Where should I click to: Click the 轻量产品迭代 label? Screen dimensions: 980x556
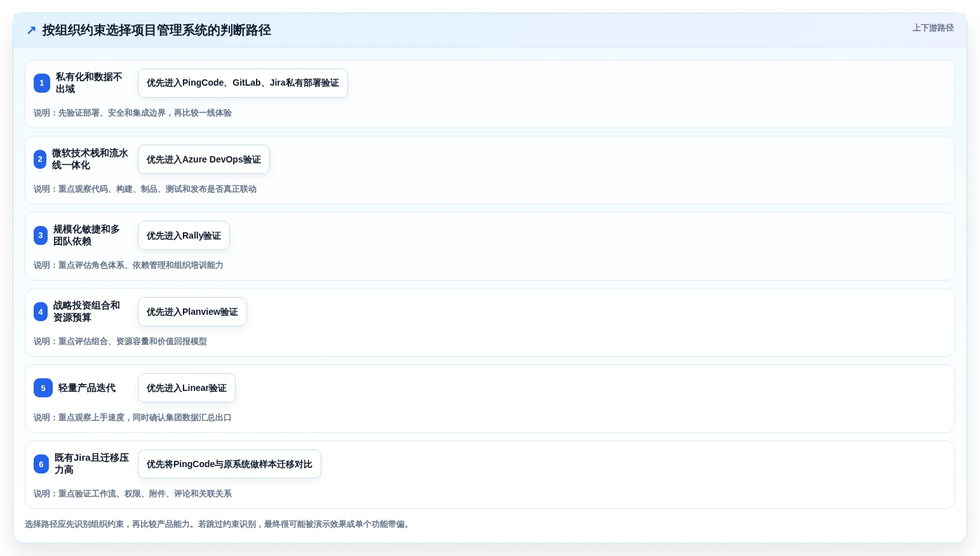tap(87, 388)
